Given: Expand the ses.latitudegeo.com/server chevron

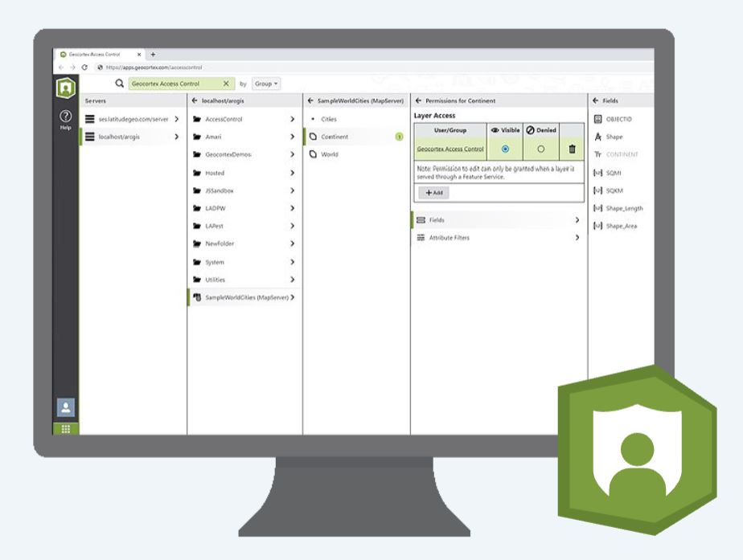Looking at the screenshot, I should tap(176, 119).
